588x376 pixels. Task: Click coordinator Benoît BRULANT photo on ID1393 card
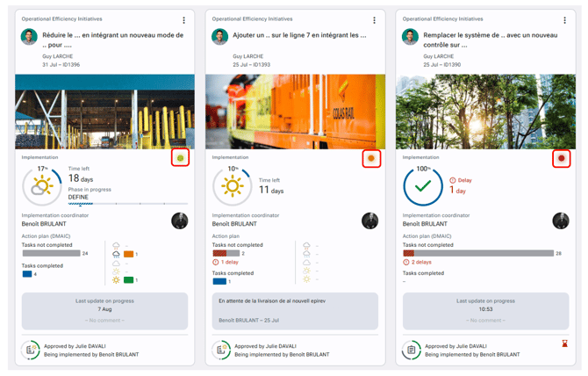[370, 221]
